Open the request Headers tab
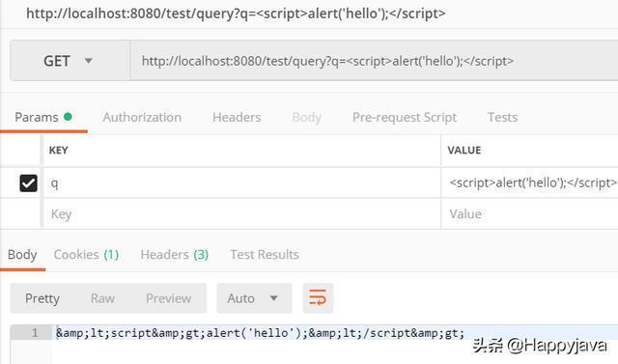 pos(237,117)
